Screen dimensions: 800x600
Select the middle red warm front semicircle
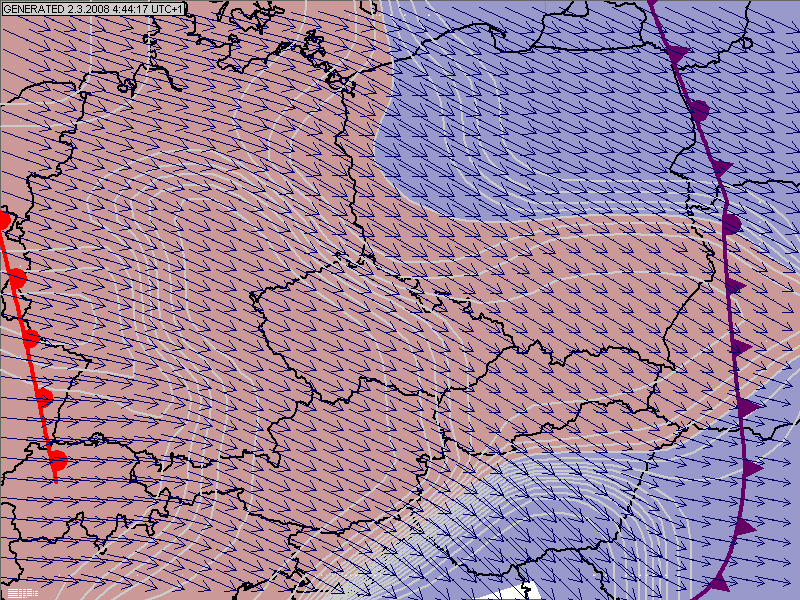tap(31, 338)
